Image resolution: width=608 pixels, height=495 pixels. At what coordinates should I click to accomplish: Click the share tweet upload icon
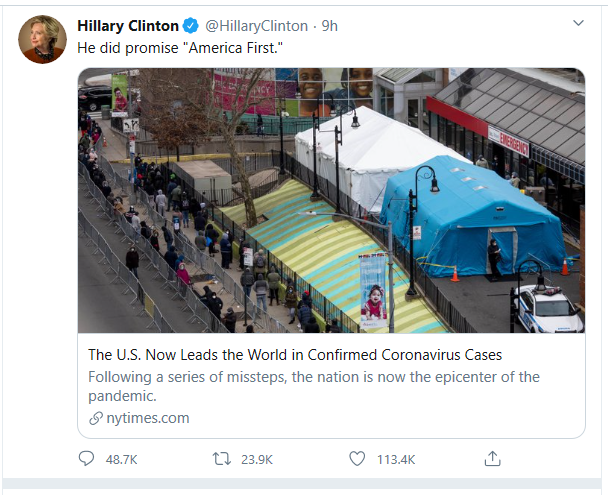[492, 459]
